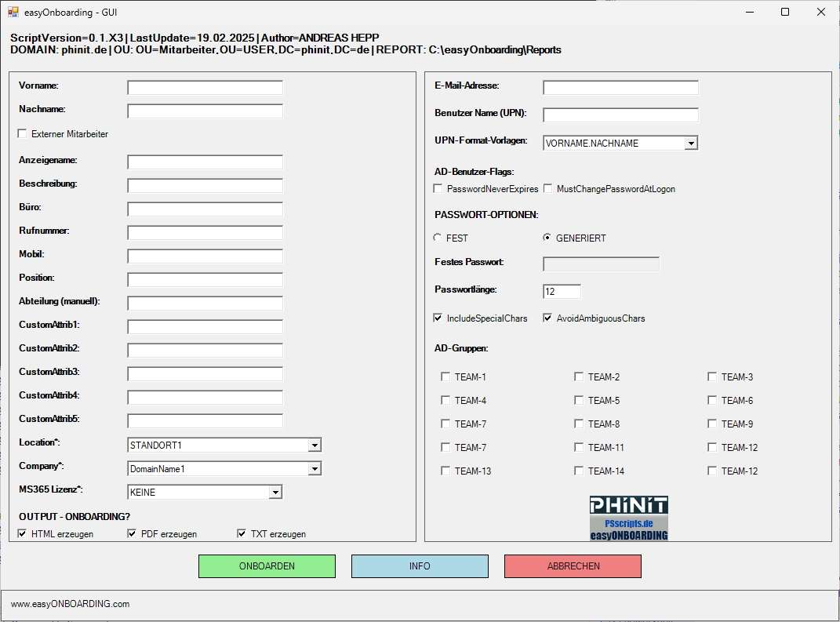840x622 pixels.
Task: Open the MS365 Lizenz dropdown
Action: point(275,492)
